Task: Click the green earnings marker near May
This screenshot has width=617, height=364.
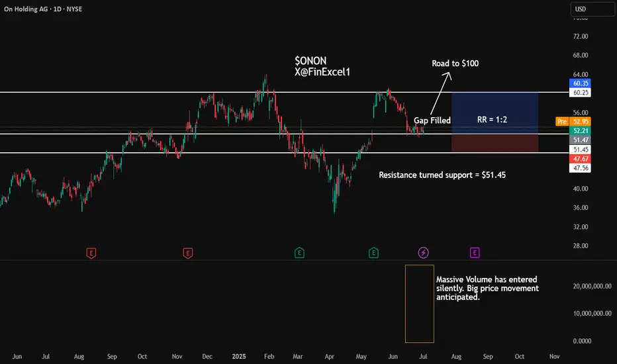Action: (x=373, y=253)
